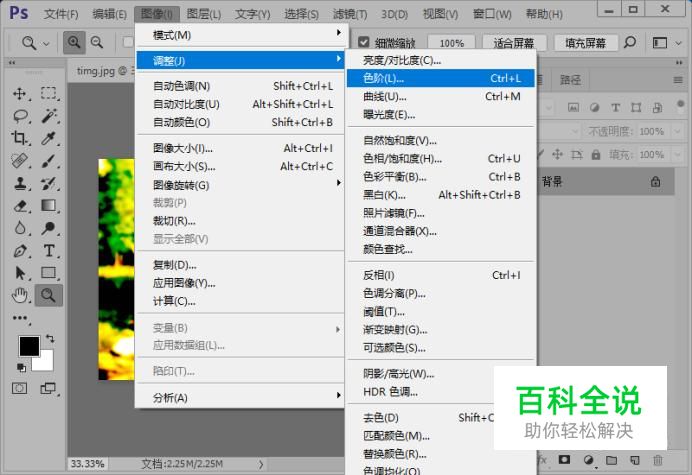This screenshot has width=692, height=475.
Task: Toggle the lock-all layers icon
Action: pyautogui.click(x=596, y=155)
